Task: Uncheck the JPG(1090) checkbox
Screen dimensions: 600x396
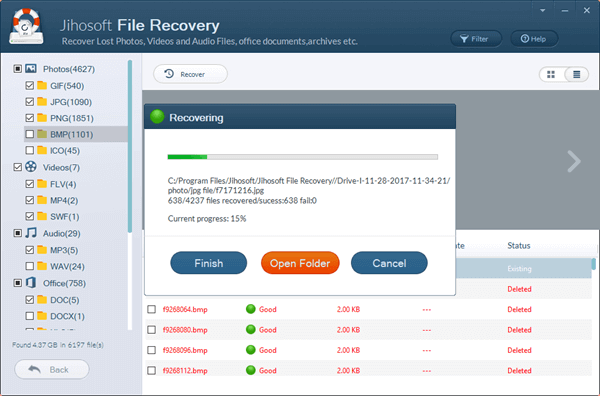Action: point(29,102)
